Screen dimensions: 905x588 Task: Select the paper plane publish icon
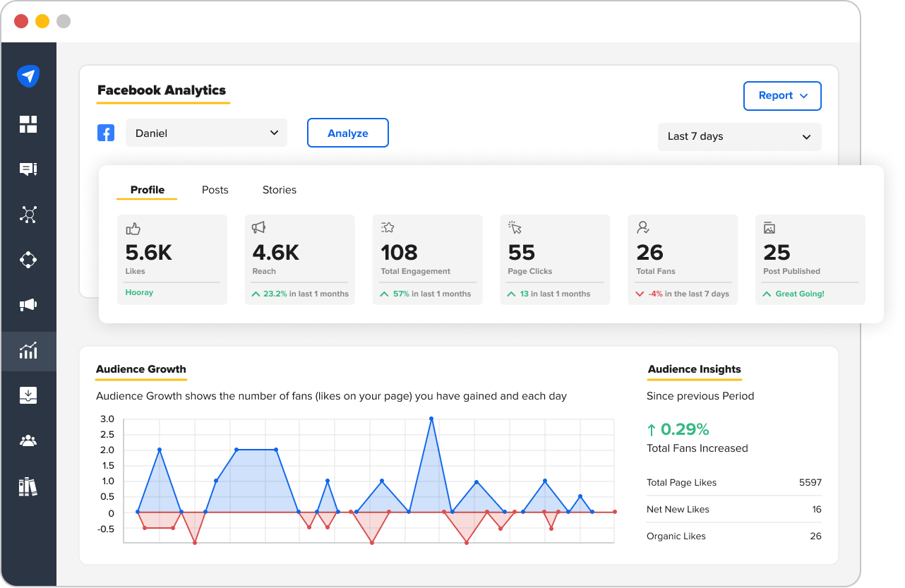point(28,76)
